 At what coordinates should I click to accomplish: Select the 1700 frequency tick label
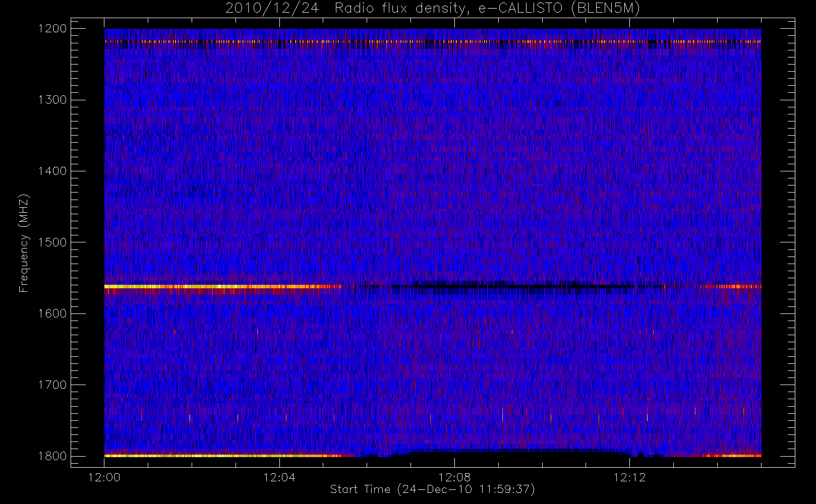[x=53, y=385]
